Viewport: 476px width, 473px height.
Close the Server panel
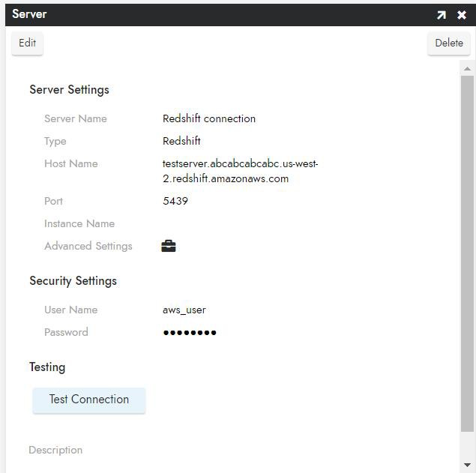462,15
